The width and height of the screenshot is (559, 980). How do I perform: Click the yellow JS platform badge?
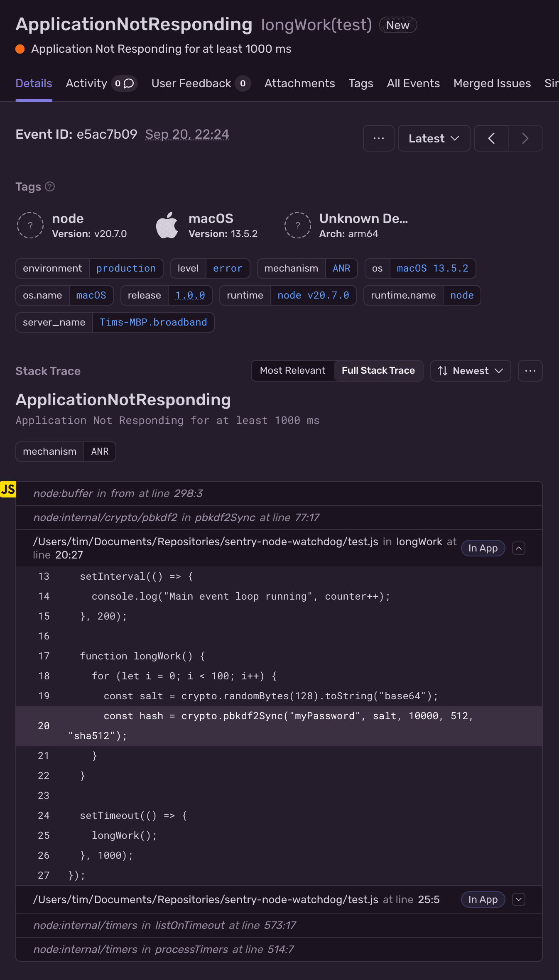(8, 489)
